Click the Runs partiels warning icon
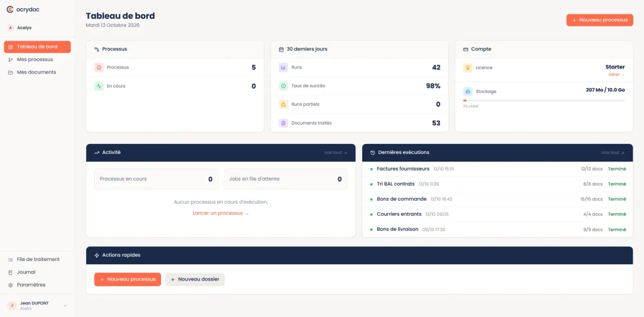 pos(283,104)
